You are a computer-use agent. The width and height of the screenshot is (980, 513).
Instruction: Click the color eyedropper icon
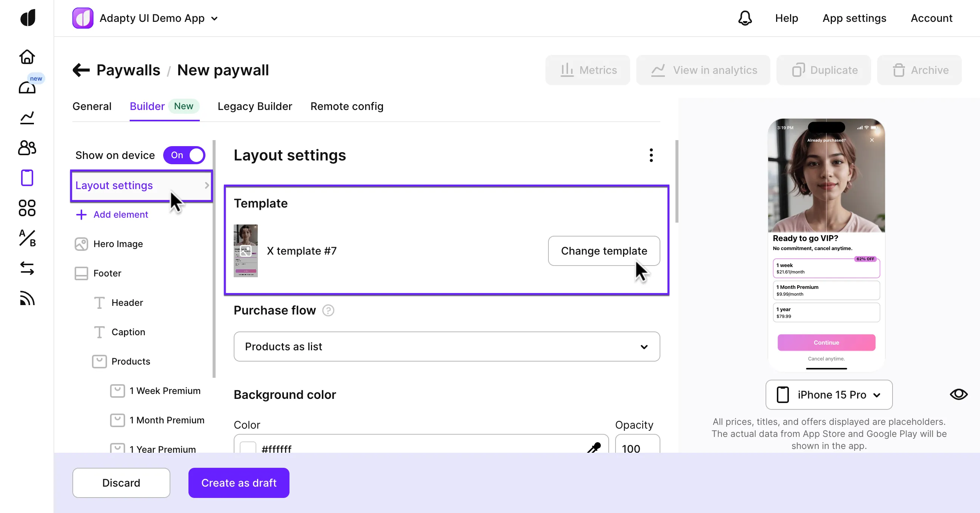tap(594, 447)
